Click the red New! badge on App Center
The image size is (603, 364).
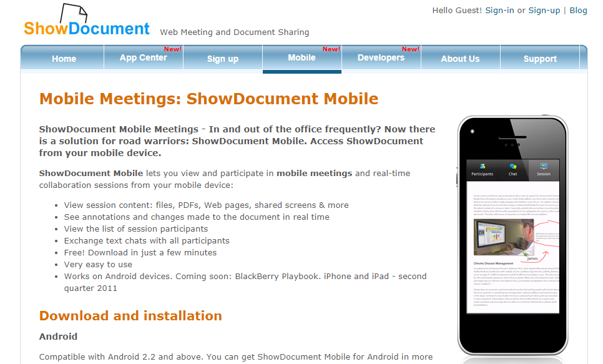[173, 49]
